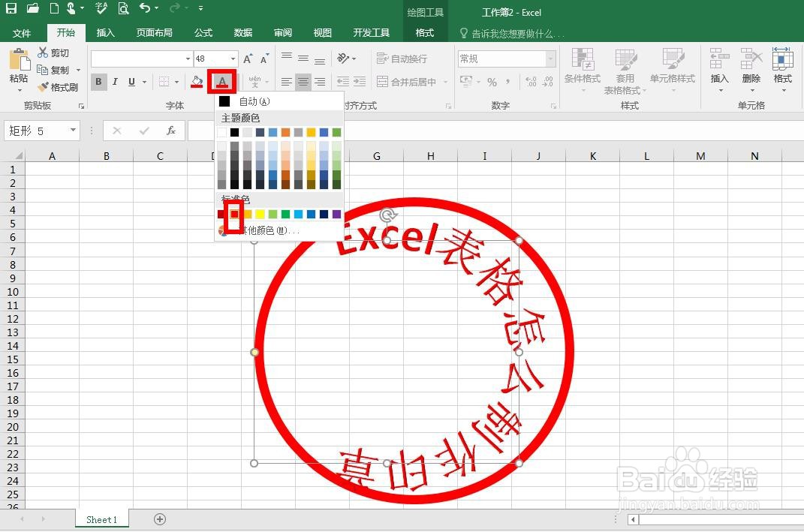Expand the underline style dropdown arrow

point(145,82)
